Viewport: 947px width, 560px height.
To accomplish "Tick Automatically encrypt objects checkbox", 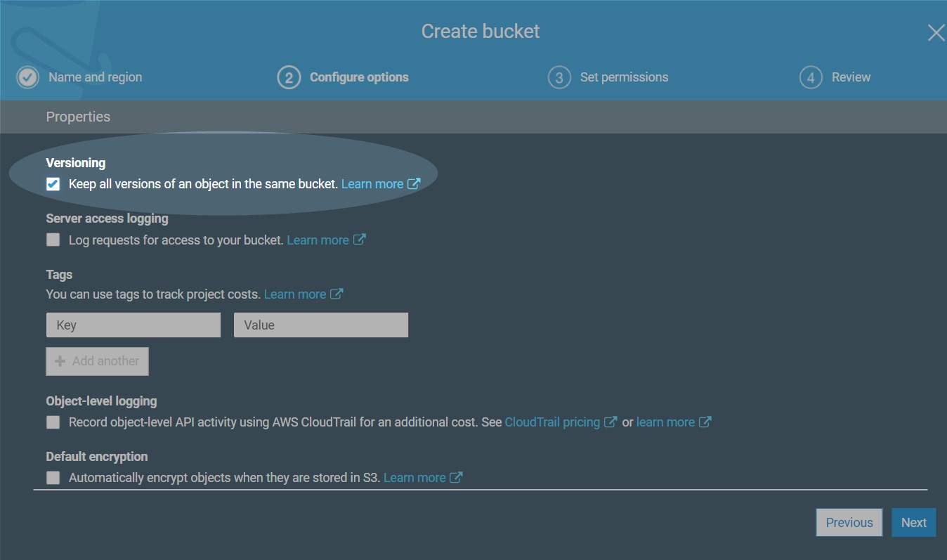I will (53, 478).
